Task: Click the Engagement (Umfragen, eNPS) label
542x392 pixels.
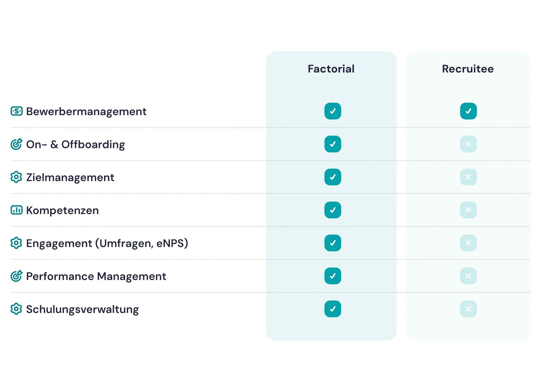Action: [x=107, y=244]
